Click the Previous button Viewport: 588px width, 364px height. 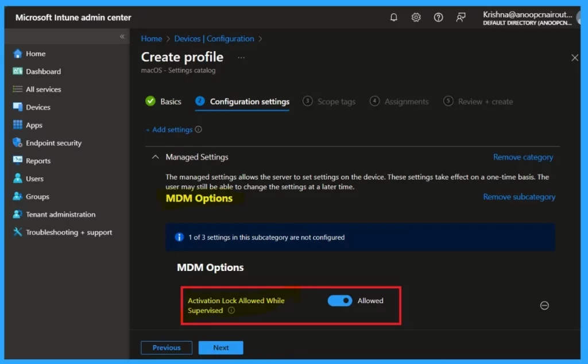[x=167, y=347]
